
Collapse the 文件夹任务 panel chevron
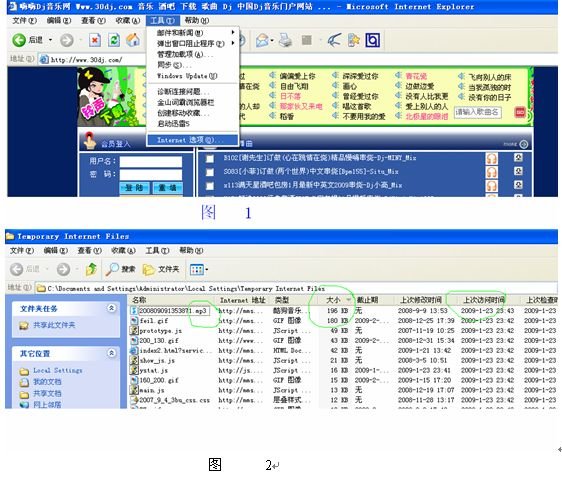(111, 308)
